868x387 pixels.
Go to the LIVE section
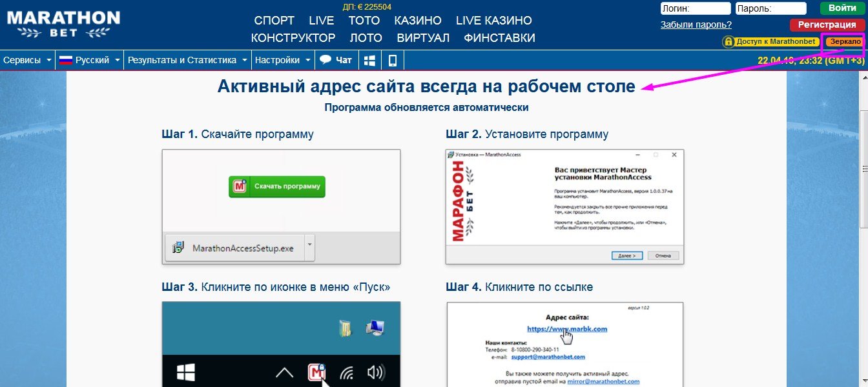(x=322, y=21)
